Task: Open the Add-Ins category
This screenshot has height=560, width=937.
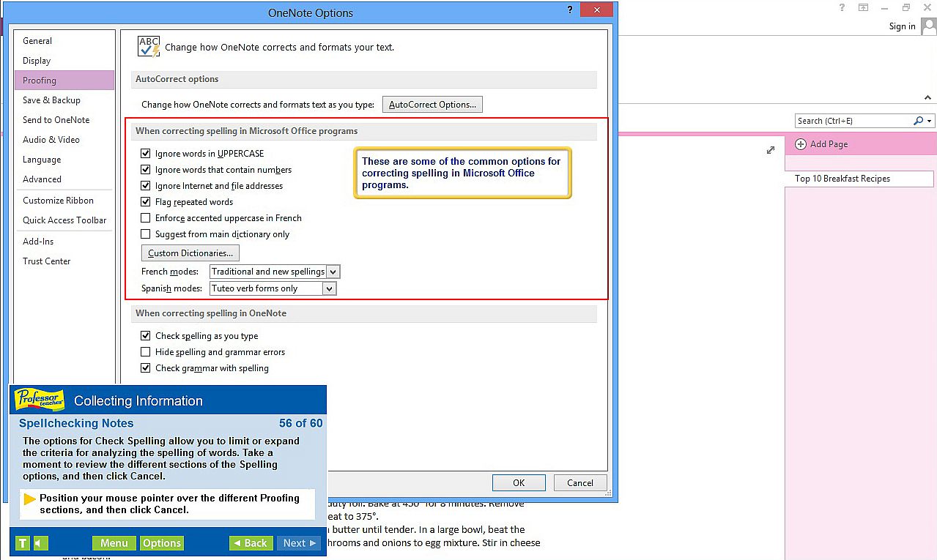Action: [64, 242]
